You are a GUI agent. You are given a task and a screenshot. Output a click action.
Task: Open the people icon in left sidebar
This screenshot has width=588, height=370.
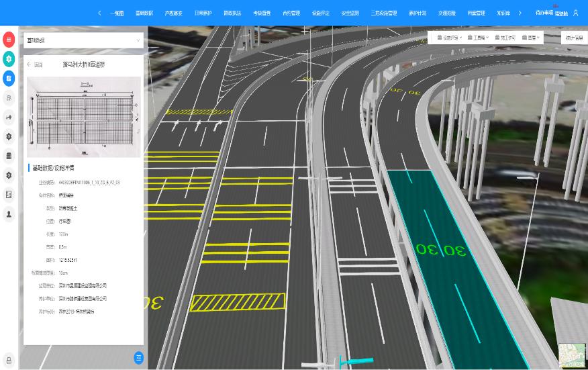tap(9, 98)
